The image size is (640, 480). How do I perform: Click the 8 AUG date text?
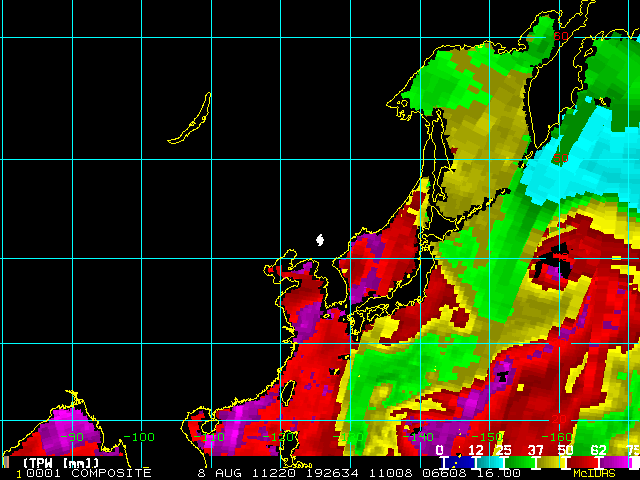[220, 473]
